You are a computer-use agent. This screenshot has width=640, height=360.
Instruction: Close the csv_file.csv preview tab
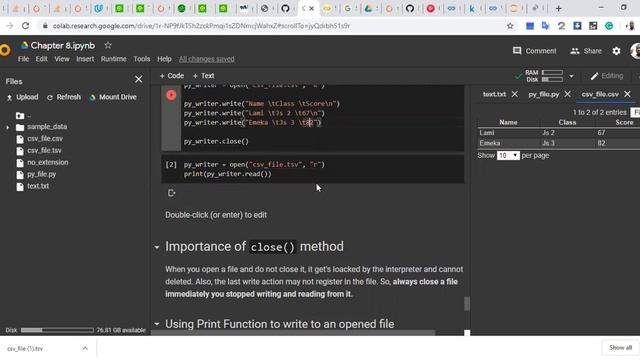click(627, 94)
